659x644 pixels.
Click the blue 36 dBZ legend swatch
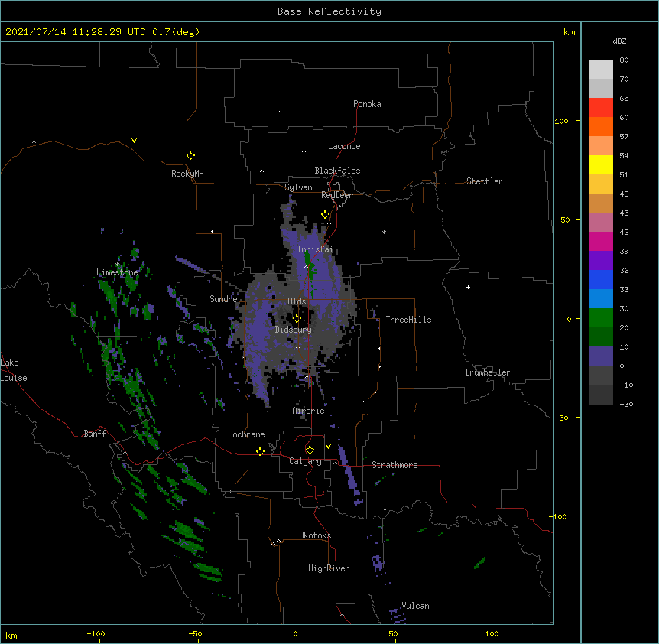click(601, 279)
